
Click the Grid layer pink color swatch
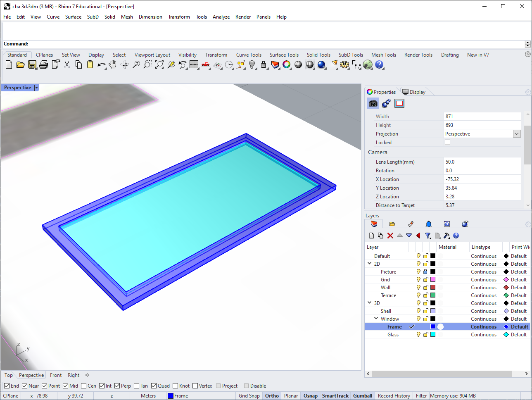click(433, 280)
